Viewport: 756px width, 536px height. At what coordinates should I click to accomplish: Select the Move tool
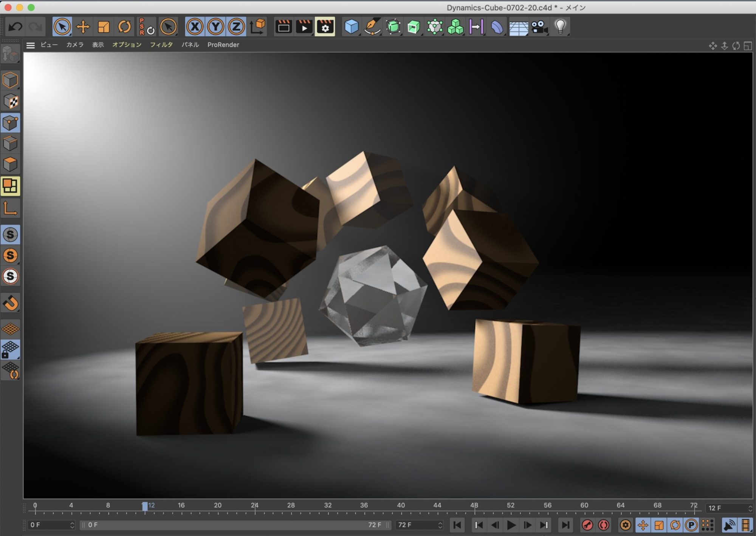[83, 27]
